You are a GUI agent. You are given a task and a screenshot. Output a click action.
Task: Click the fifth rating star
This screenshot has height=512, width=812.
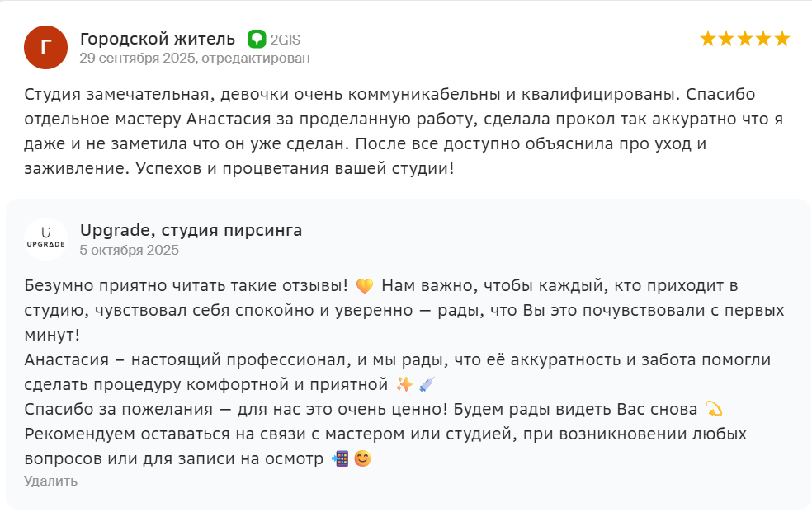coord(781,39)
